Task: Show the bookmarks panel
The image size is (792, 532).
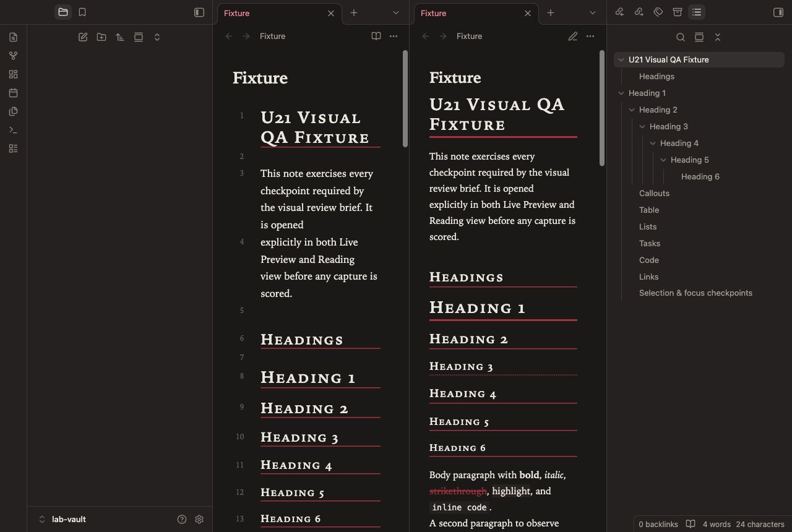Action: [82, 12]
